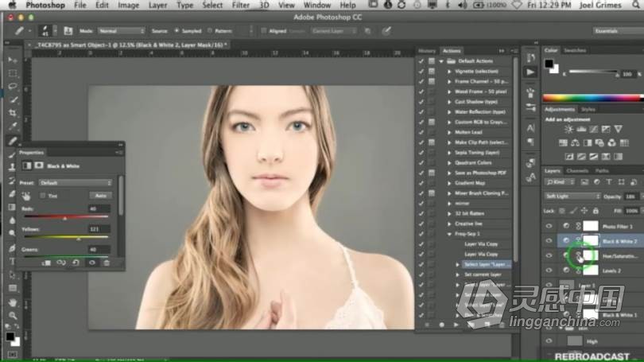Add a Curves adjustment

593,130
